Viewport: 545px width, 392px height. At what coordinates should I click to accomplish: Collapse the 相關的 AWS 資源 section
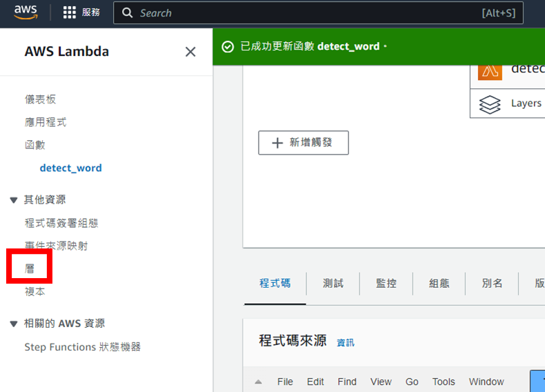[x=14, y=324]
